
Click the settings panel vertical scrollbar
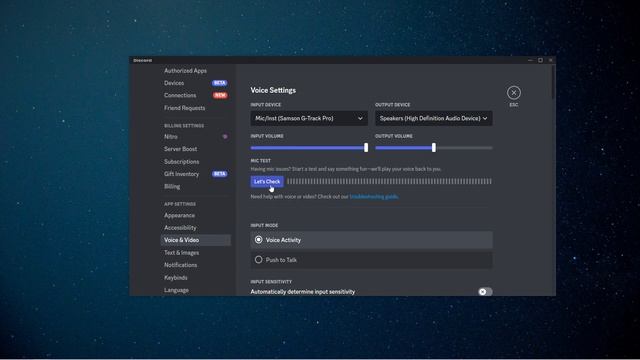(553, 82)
